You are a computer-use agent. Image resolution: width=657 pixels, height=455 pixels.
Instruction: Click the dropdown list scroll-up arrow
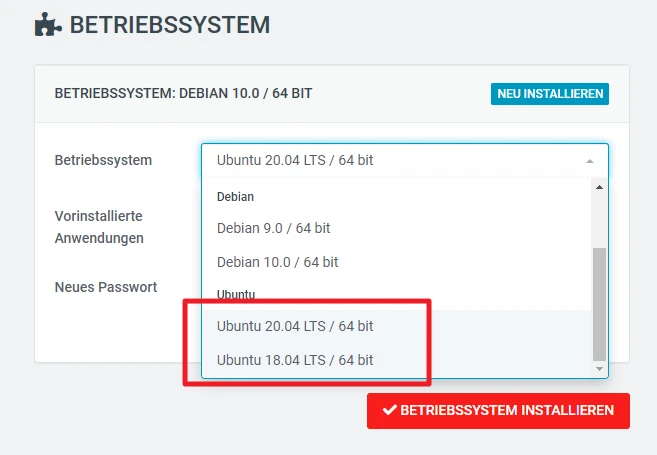point(600,187)
